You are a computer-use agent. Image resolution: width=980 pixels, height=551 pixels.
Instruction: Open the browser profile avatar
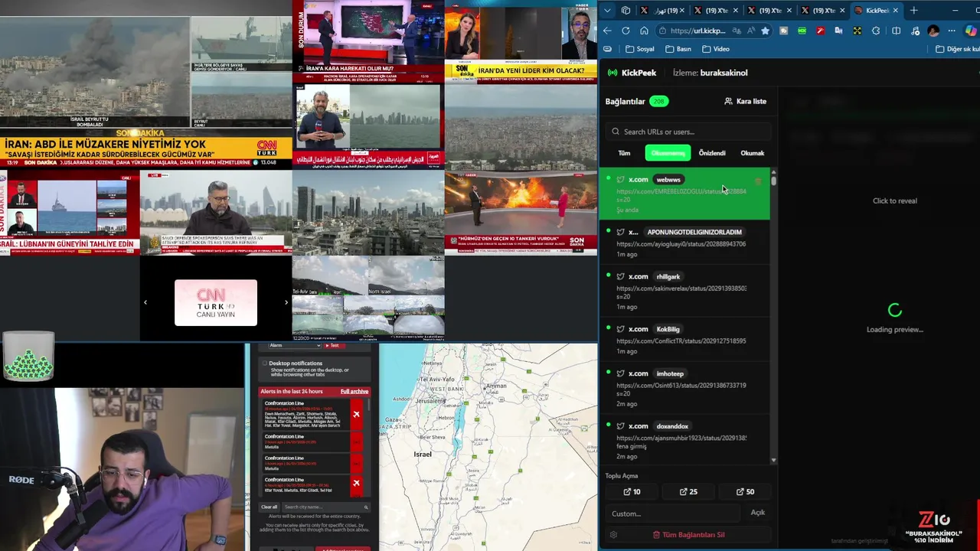(x=933, y=31)
